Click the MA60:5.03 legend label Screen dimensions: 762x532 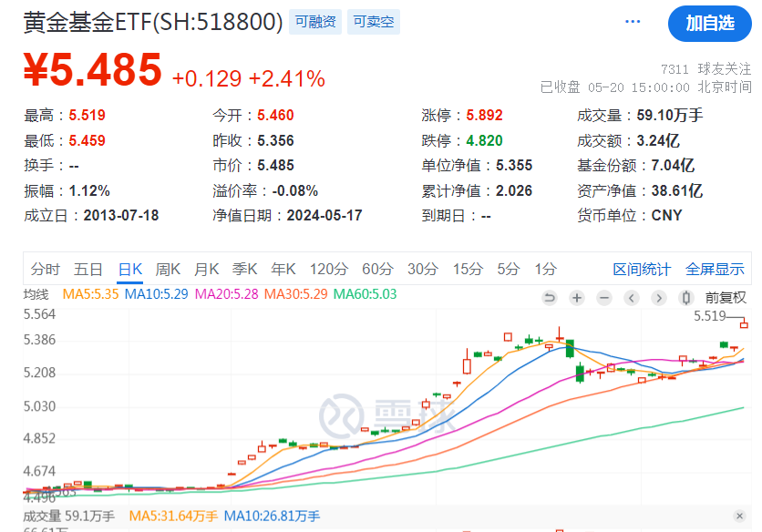pos(365,294)
